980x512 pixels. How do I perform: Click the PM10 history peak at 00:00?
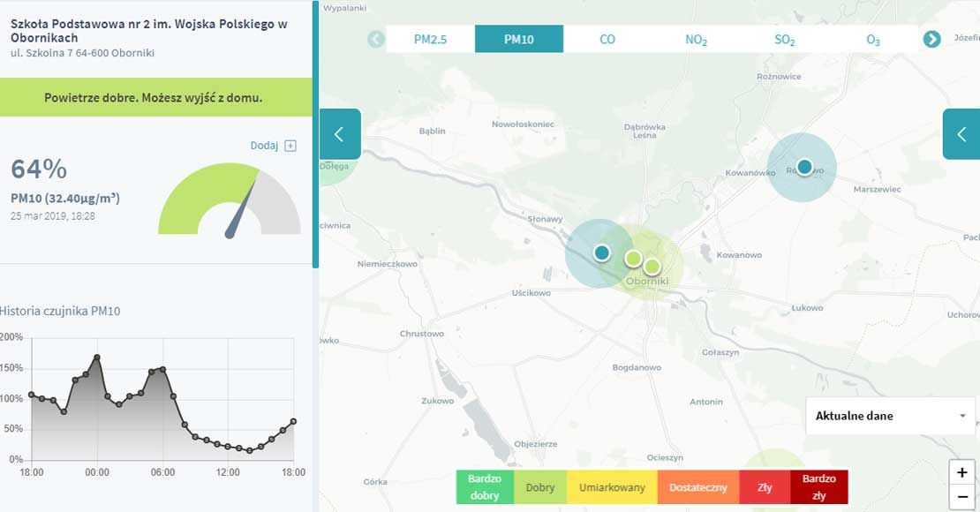97,358
